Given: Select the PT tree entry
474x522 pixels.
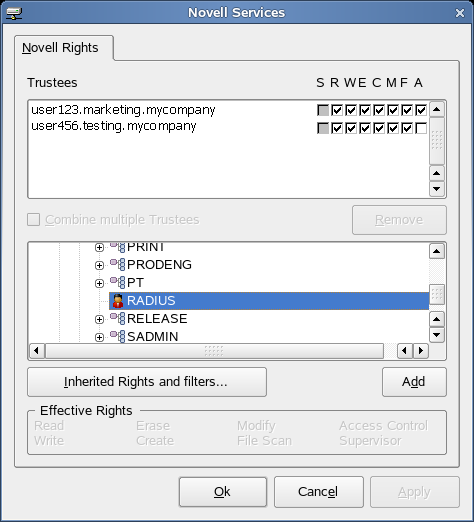Looking at the screenshot, I should point(135,283).
